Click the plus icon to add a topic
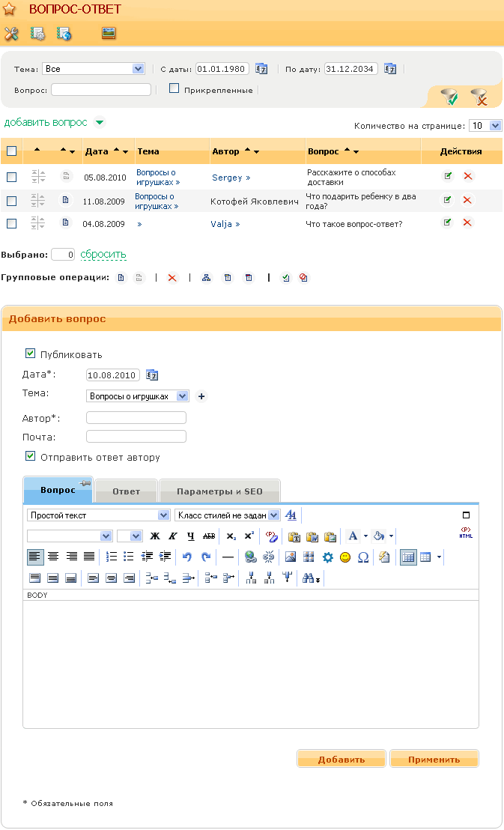Viewport: 504px width, 830px height. [x=201, y=396]
